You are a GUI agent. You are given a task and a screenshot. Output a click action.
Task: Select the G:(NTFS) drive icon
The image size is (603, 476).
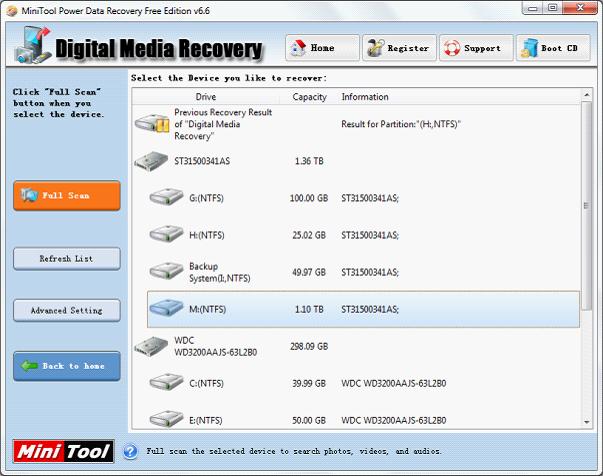[x=166, y=197]
